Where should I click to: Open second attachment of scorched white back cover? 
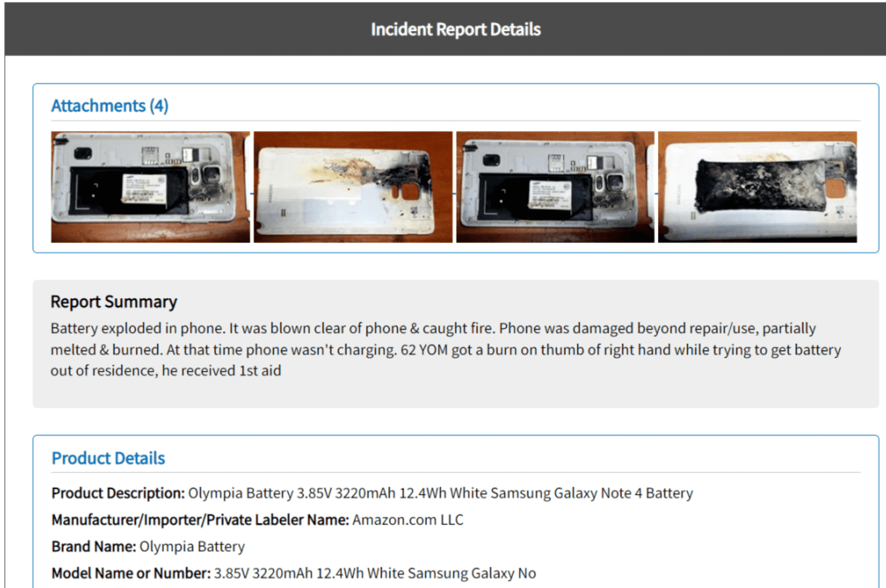[x=353, y=187]
